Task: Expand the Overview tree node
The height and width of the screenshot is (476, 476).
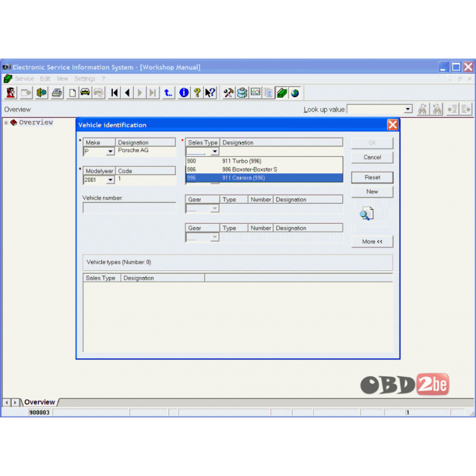Action: (6, 123)
